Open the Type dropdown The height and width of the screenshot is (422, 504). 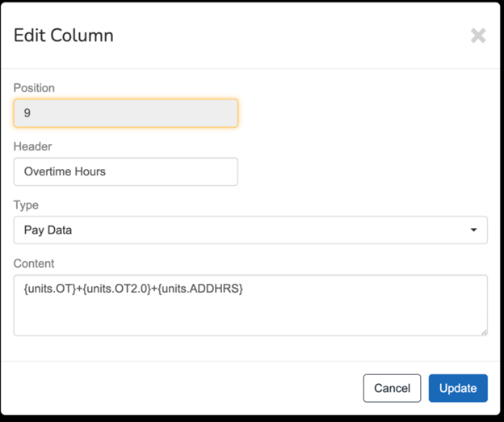tap(250, 230)
